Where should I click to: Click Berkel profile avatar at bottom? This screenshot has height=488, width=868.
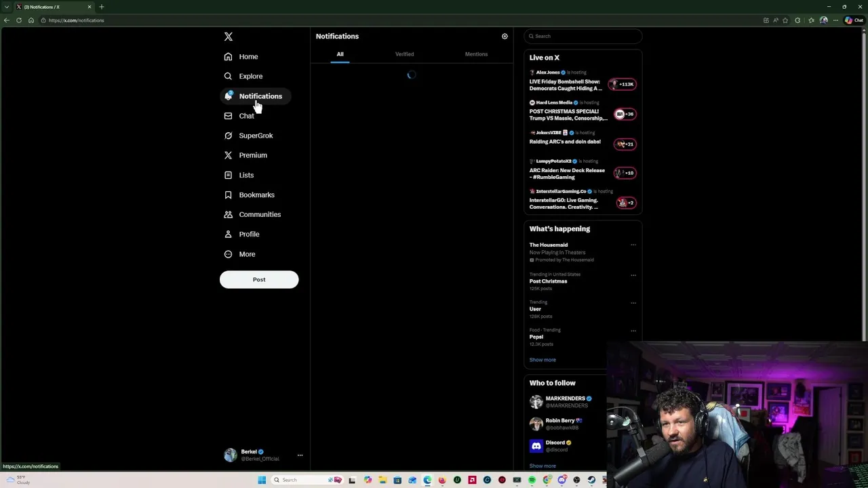point(231,455)
